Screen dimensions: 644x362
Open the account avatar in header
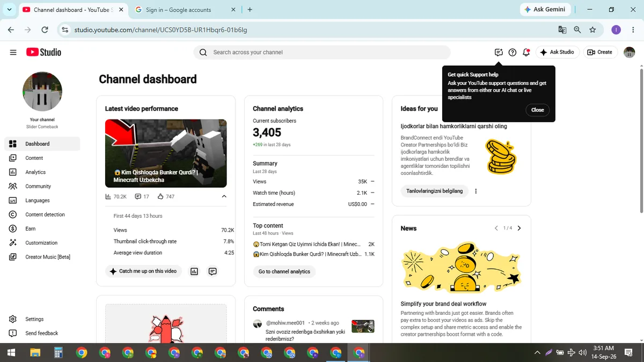pos(629,52)
